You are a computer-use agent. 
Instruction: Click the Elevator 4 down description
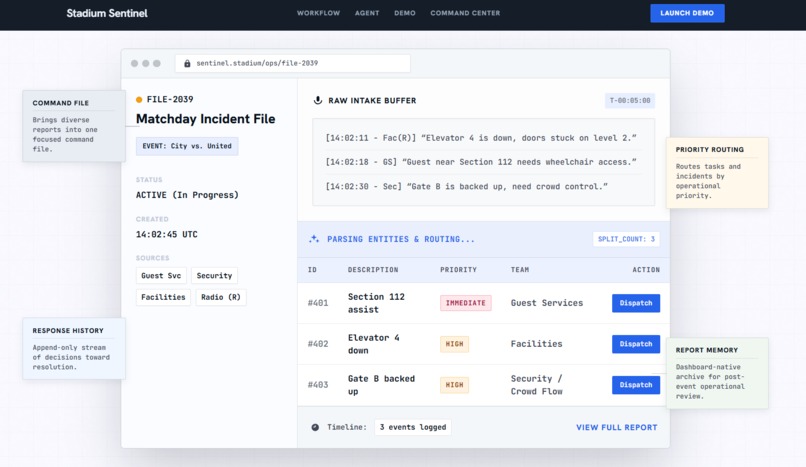(374, 344)
